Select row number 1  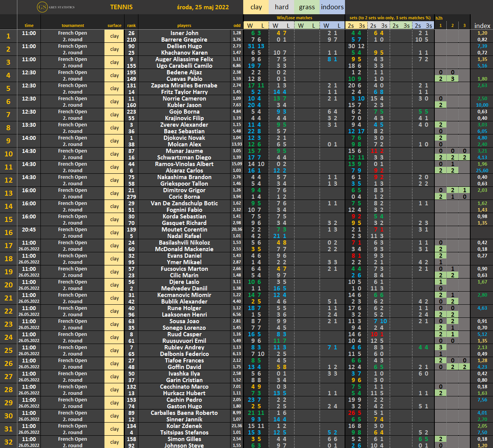pos(8,36)
